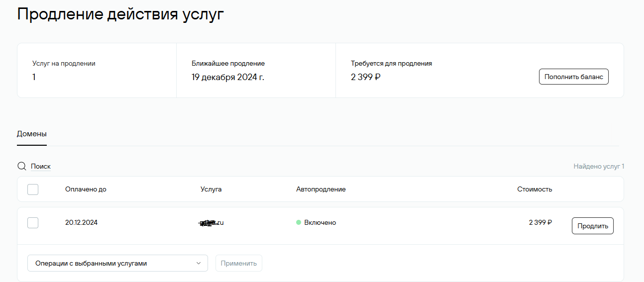Click the Продлить button
The height and width of the screenshot is (282, 644).
pyautogui.click(x=593, y=225)
